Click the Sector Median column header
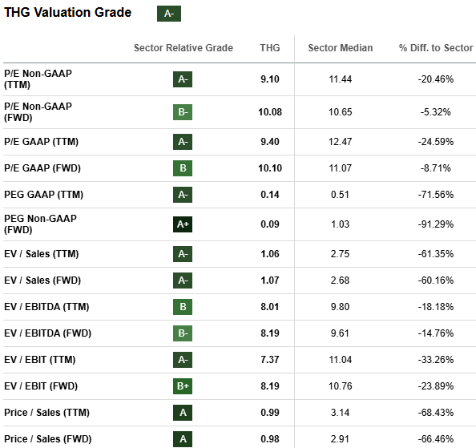476x448 pixels. pos(341,48)
